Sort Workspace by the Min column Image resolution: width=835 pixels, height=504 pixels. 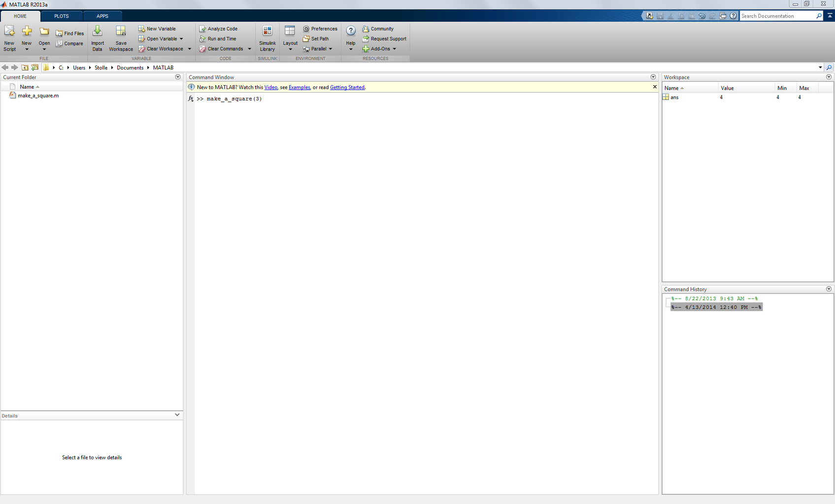pos(785,88)
